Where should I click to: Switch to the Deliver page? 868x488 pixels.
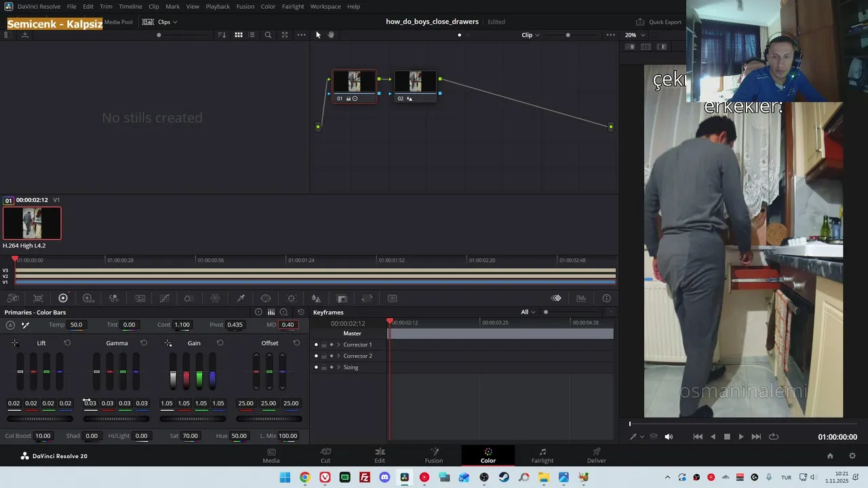click(597, 455)
